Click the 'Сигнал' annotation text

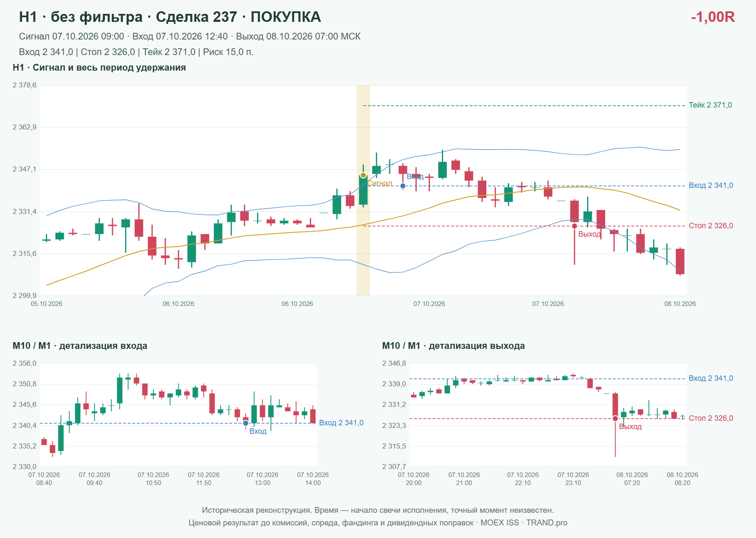(x=380, y=183)
